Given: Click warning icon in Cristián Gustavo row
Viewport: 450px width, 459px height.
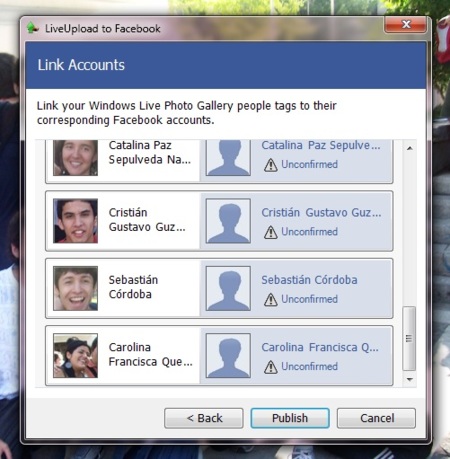Looking at the screenshot, I should (x=270, y=232).
